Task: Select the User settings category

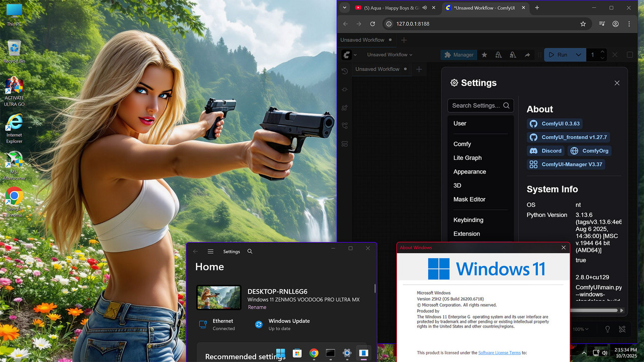Action: pos(480,123)
